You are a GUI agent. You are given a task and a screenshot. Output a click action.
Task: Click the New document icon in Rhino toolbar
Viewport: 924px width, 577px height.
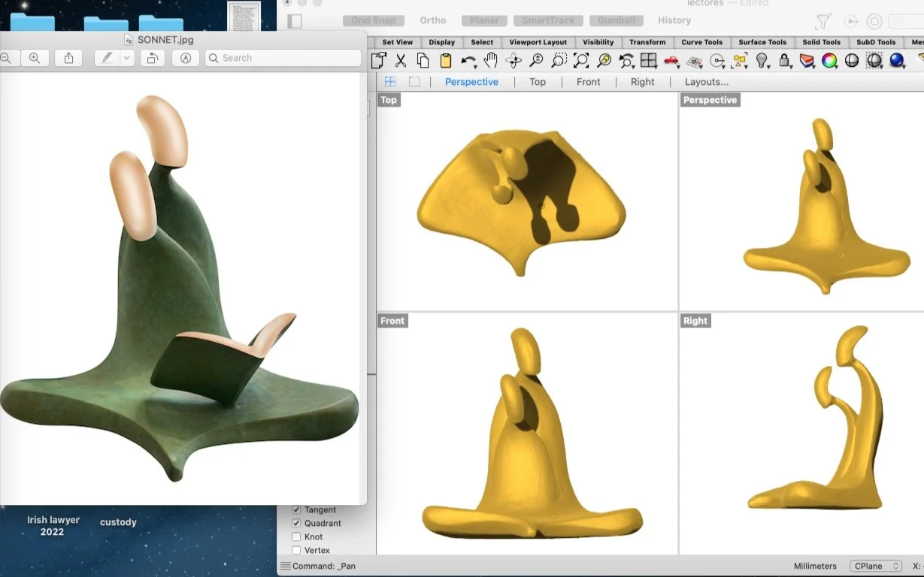point(379,61)
